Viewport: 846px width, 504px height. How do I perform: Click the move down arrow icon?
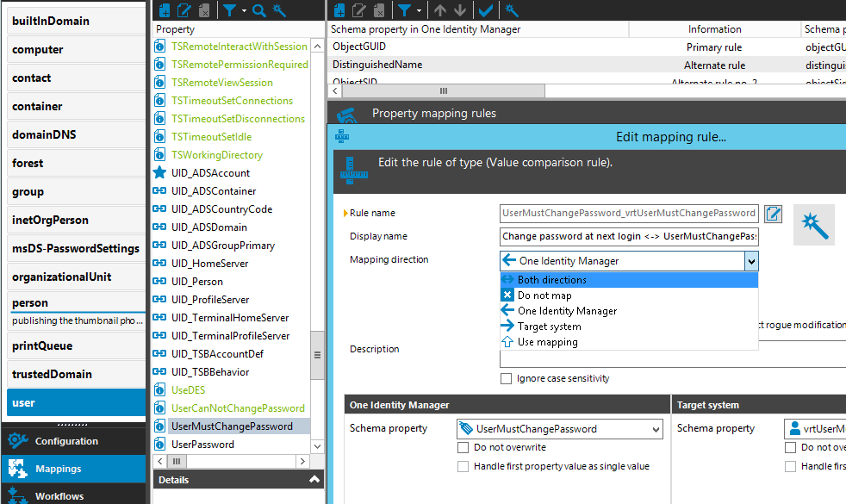(460, 10)
